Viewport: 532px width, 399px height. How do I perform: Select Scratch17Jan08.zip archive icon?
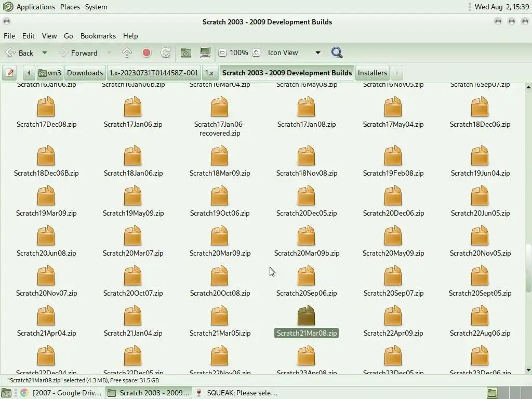(307, 107)
